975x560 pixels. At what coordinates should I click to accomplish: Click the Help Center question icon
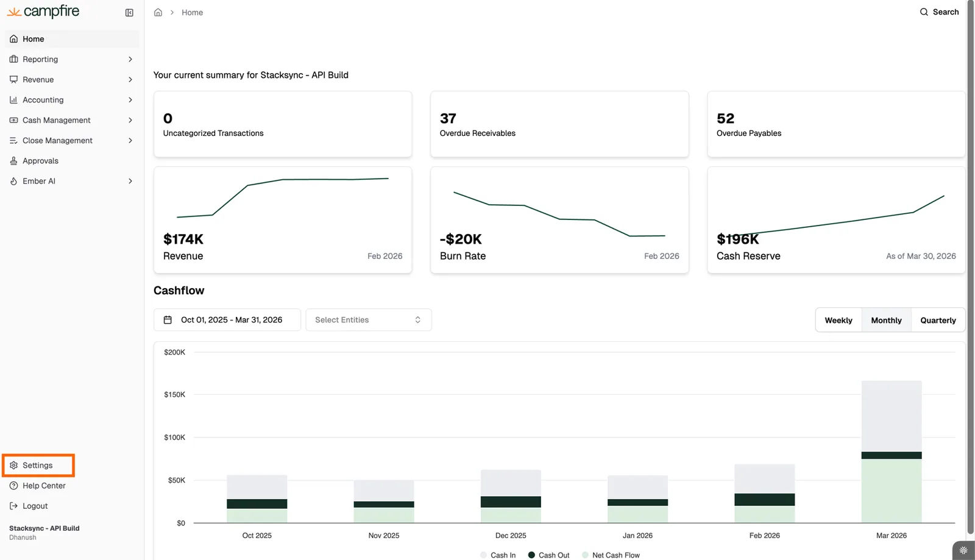pyautogui.click(x=13, y=486)
